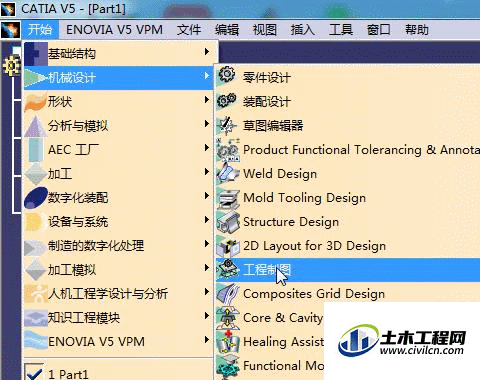Viewport: 480px width, 380px height.
Task: Click the 知识工程模块 category icon
Action: coord(36,318)
